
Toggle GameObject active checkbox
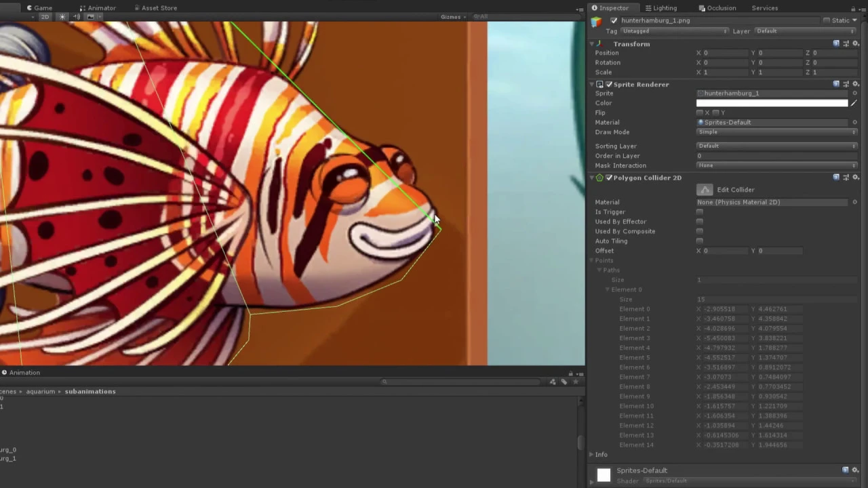pos(614,20)
